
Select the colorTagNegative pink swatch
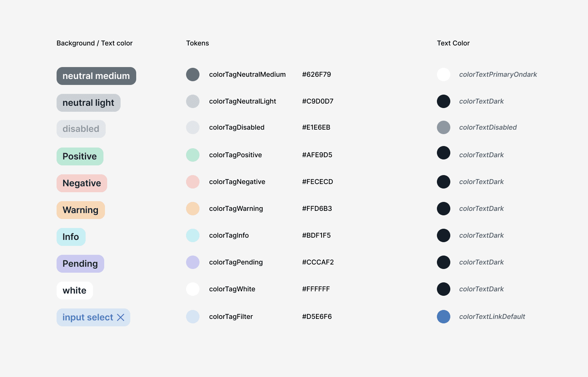click(x=193, y=182)
